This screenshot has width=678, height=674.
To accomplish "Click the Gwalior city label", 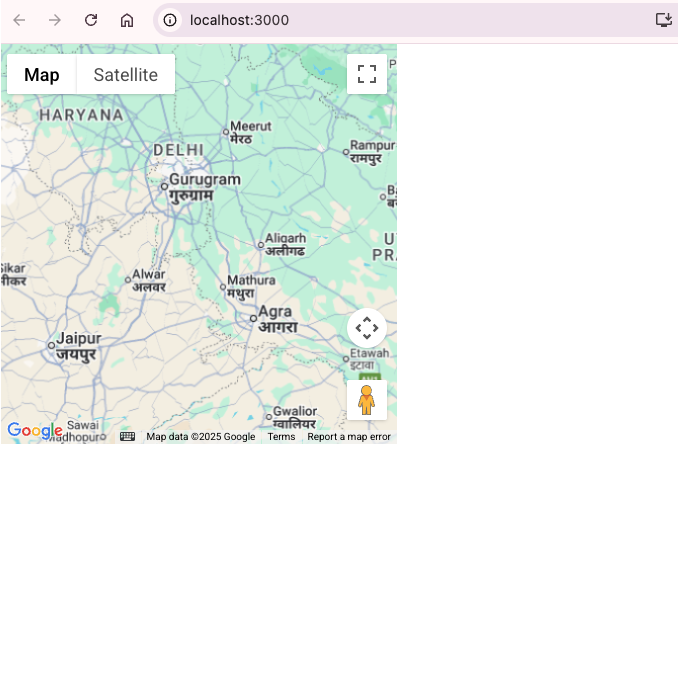I will (295, 417).
